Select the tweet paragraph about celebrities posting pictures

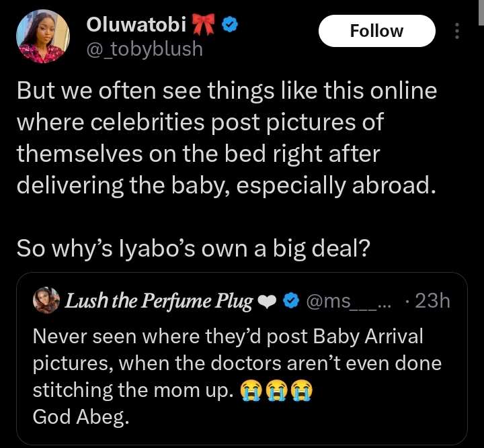click(228, 138)
